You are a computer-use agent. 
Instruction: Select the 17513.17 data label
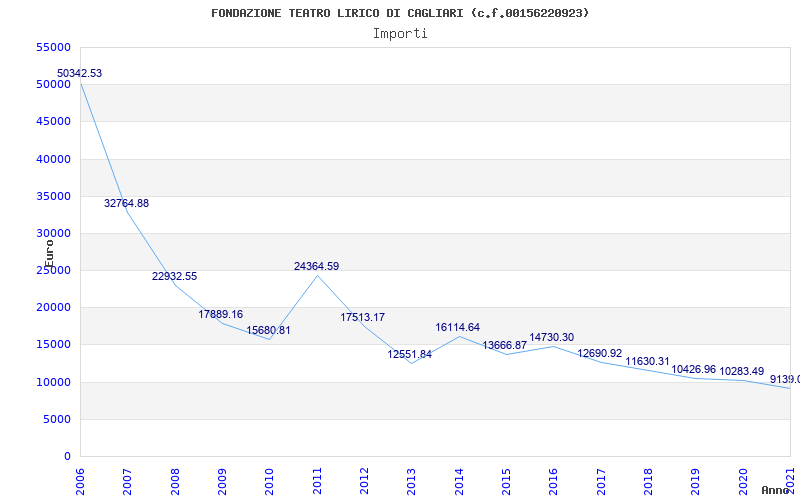363,317
